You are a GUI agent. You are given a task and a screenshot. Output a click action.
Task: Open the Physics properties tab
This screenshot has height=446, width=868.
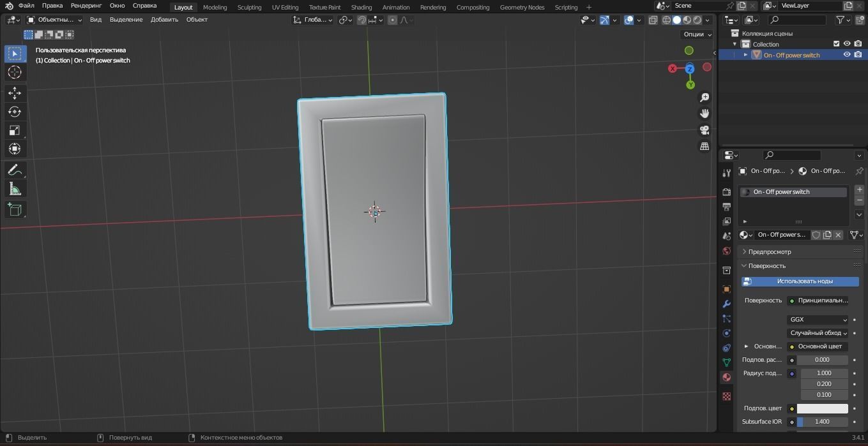click(726, 333)
